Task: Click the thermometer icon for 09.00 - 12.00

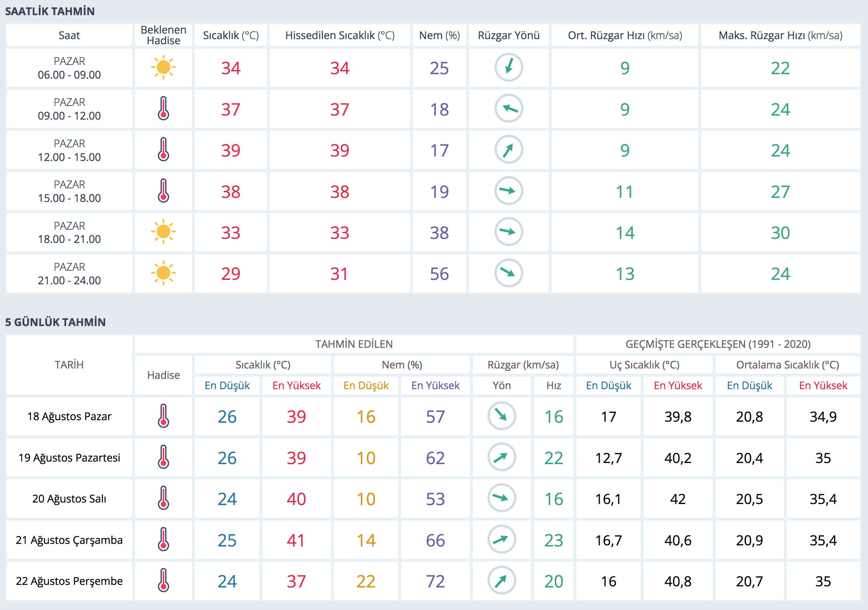Action: point(163,109)
